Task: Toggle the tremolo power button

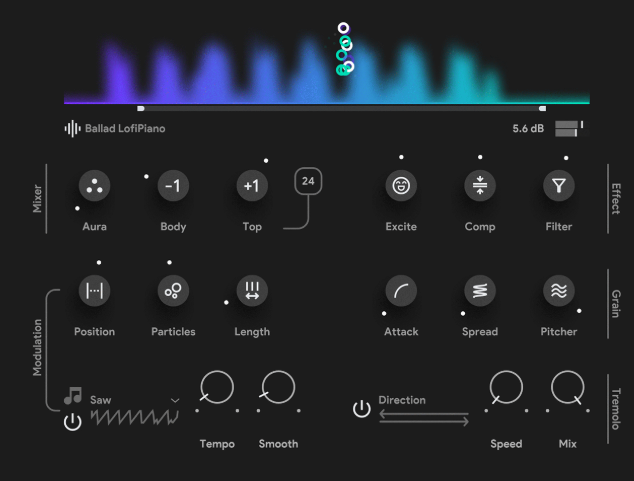Action: [362, 408]
